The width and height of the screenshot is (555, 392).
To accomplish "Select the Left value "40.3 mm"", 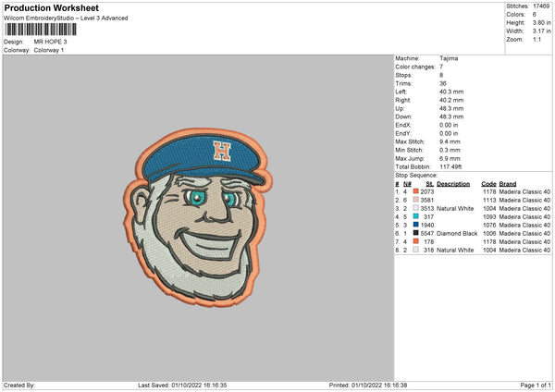I will (451, 92).
